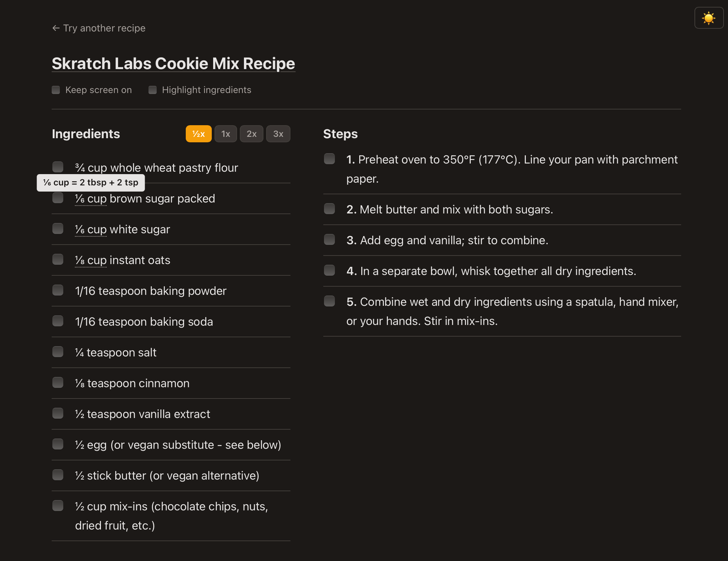This screenshot has height=561, width=728.
Task: Check off step 3 Add egg and vanilla
Action: [x=329, y=240]
